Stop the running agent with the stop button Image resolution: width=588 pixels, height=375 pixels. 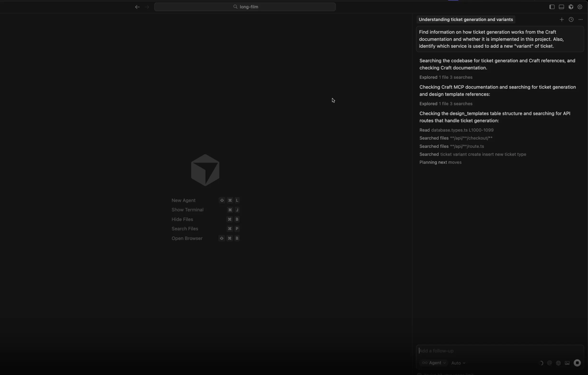[x=577, y=363]
